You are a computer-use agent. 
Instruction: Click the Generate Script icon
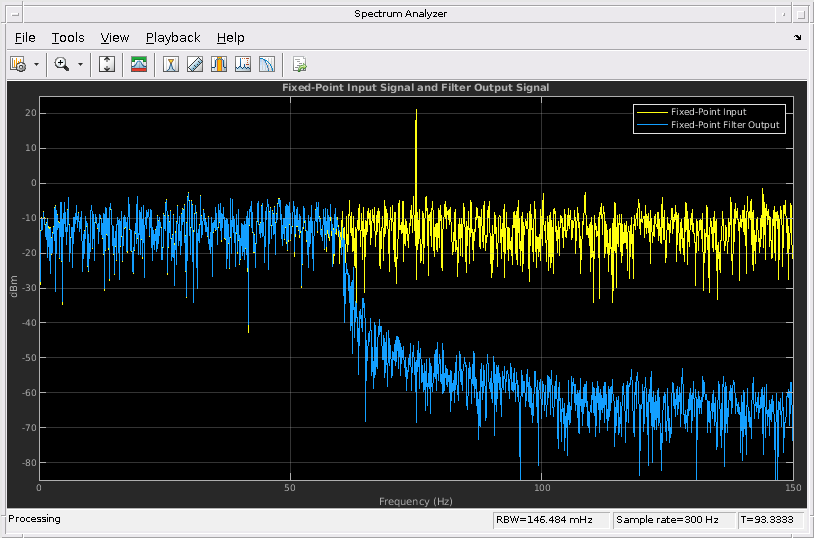point(299,64)
